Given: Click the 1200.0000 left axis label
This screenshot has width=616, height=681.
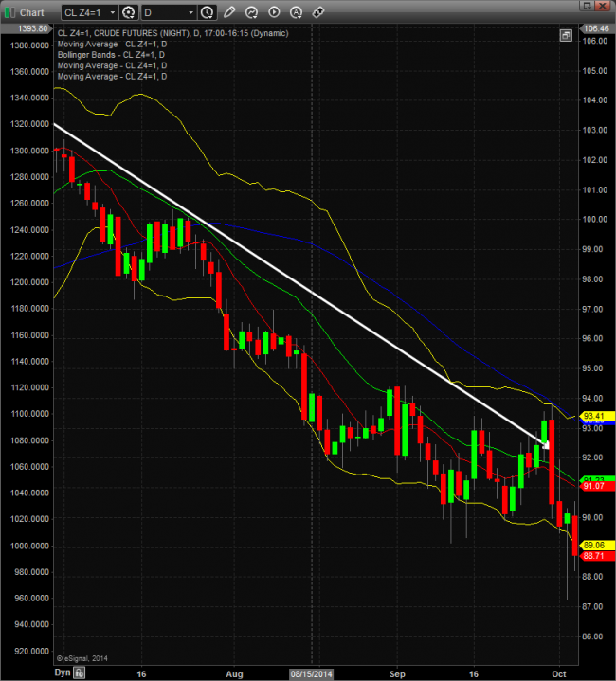Looking at the screenshot, I should tap(30, 282).
